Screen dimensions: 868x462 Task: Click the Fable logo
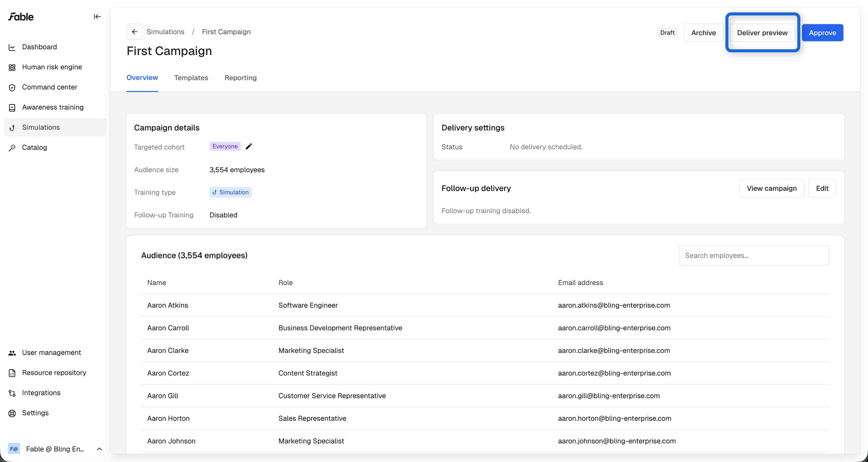21,17
